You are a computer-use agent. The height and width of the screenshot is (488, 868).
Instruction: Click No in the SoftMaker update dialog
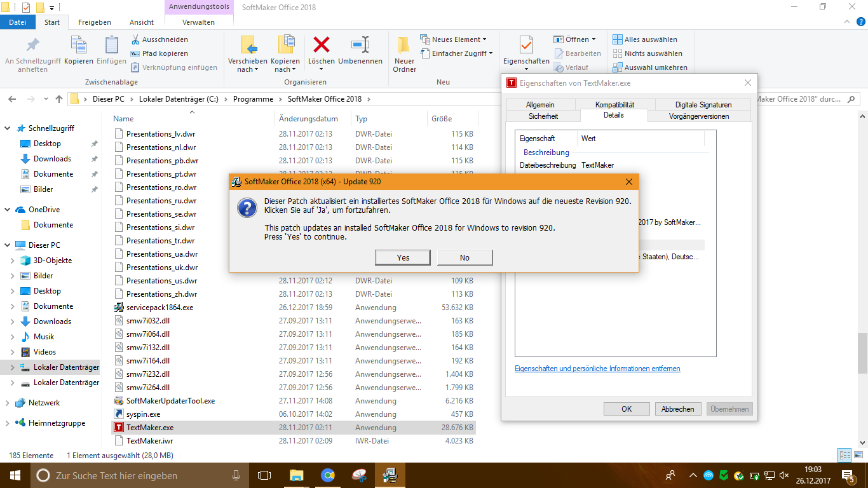point(465,257)
